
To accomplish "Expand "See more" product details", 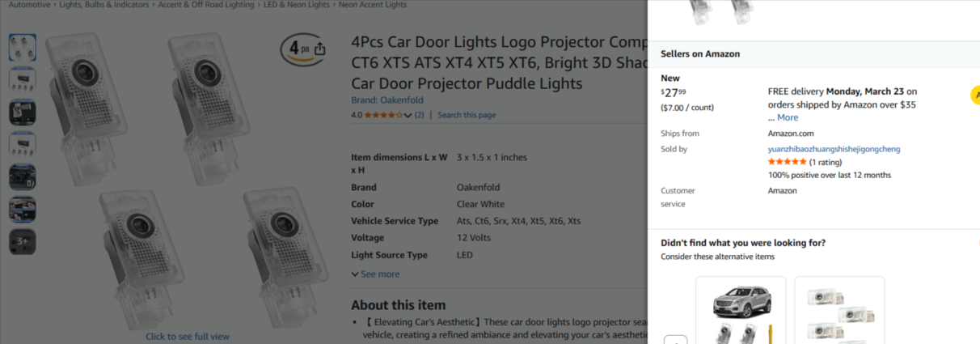I will pos(375,274).
